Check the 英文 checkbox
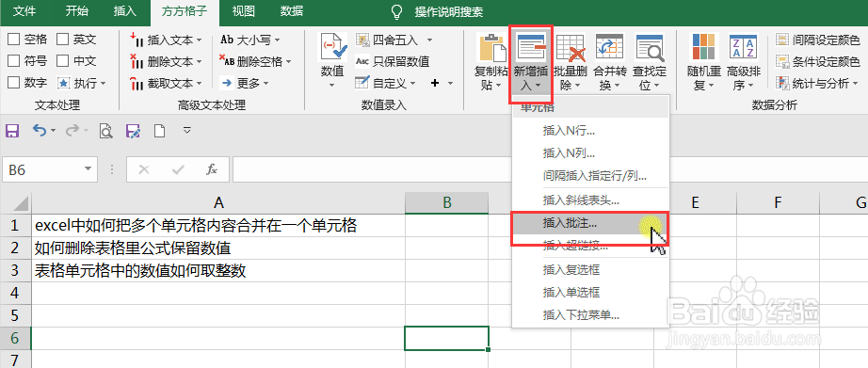 pos(62,40)
